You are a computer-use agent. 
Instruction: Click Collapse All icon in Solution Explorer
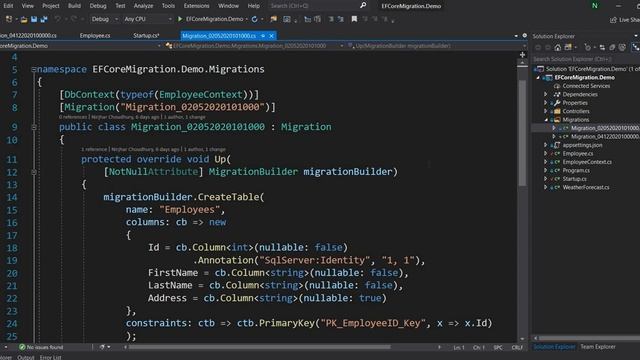click(612, 48)
